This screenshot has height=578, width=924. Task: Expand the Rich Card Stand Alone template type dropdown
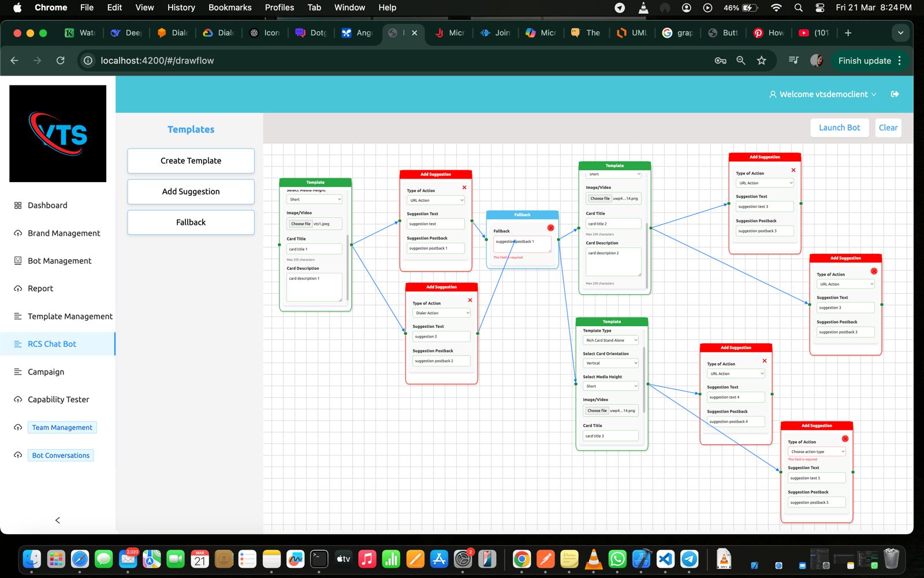[610, 340]
